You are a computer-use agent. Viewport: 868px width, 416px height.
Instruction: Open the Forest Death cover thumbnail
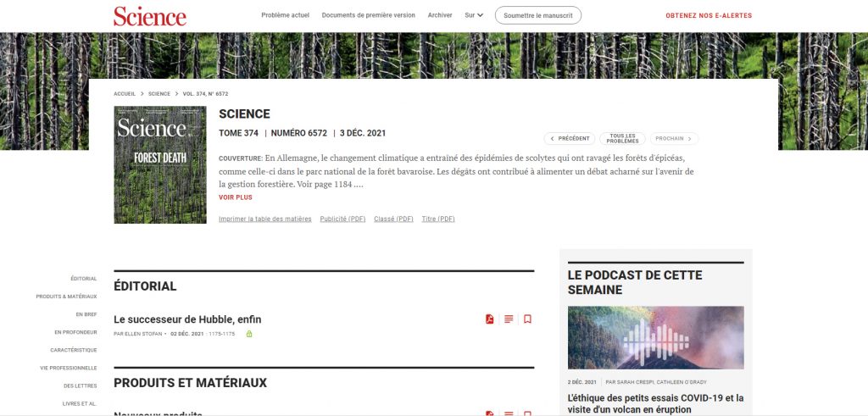coord(160,165)
